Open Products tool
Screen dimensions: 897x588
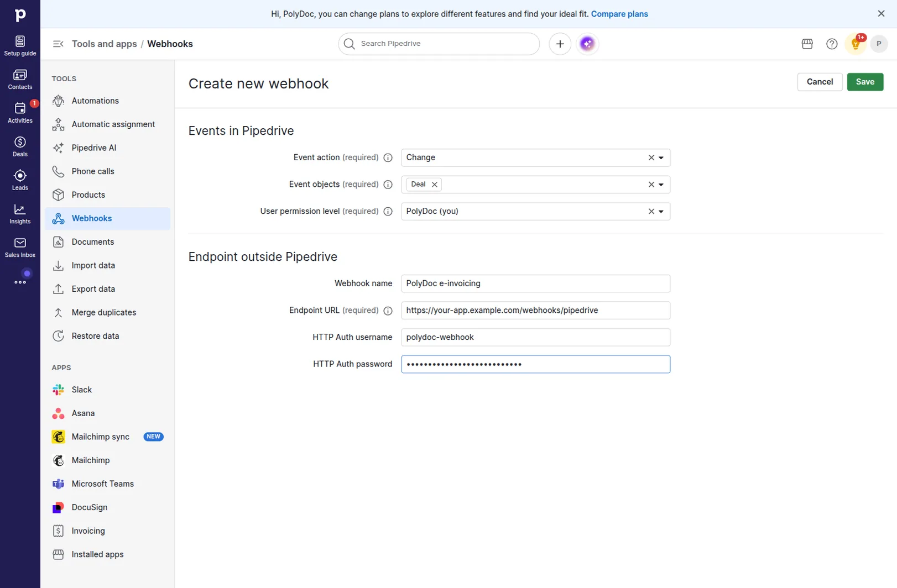coord(108,195)
